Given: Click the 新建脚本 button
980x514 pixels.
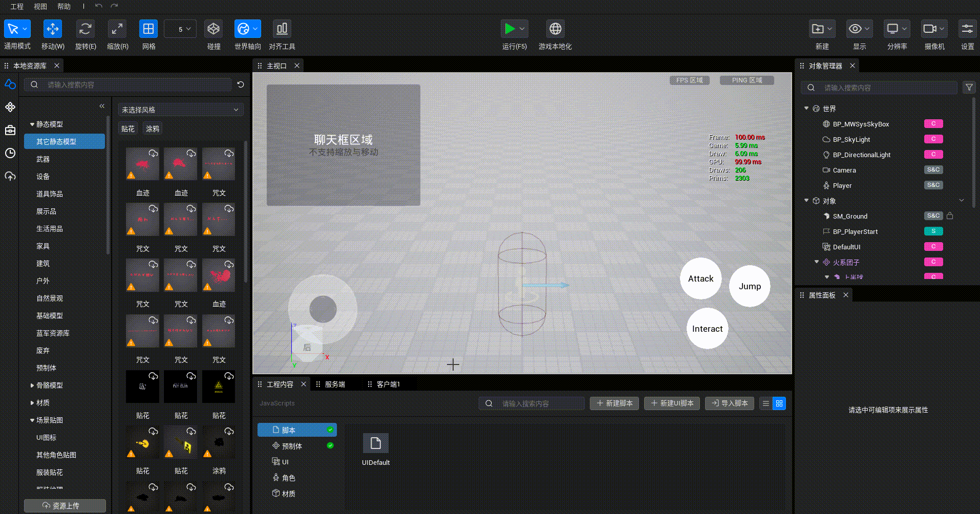Looking at the screenshot, I should pyautogui.click(x=614, y=403).
